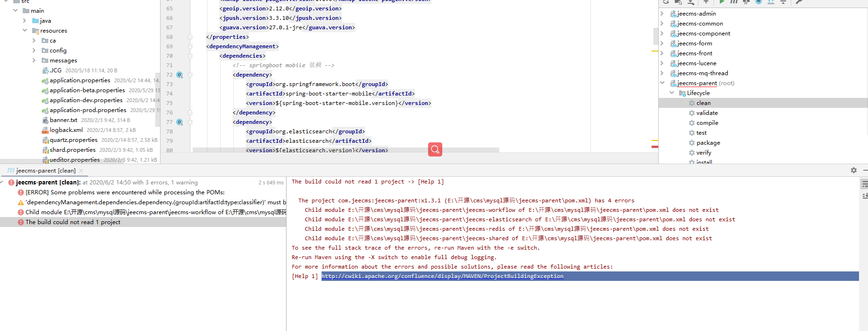
Task: Expand the jeecms-common Maven module
Action: tap(662, 24)
